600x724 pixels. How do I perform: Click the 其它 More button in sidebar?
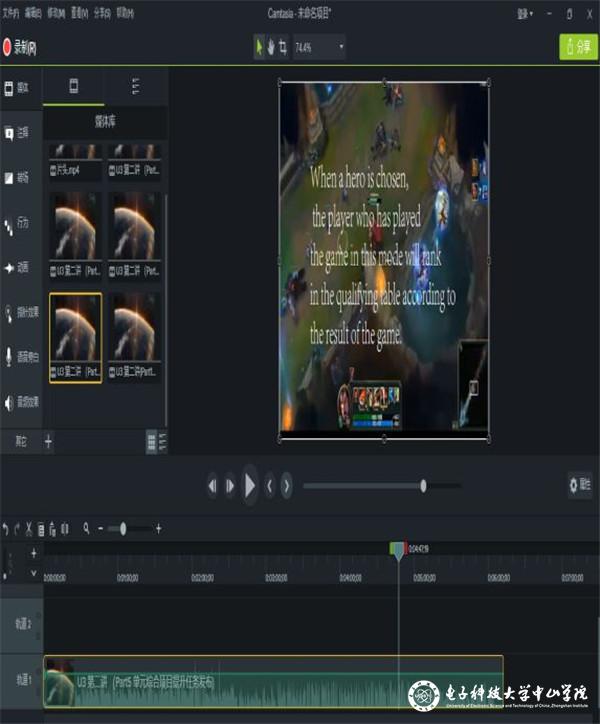tap(21, 442)
